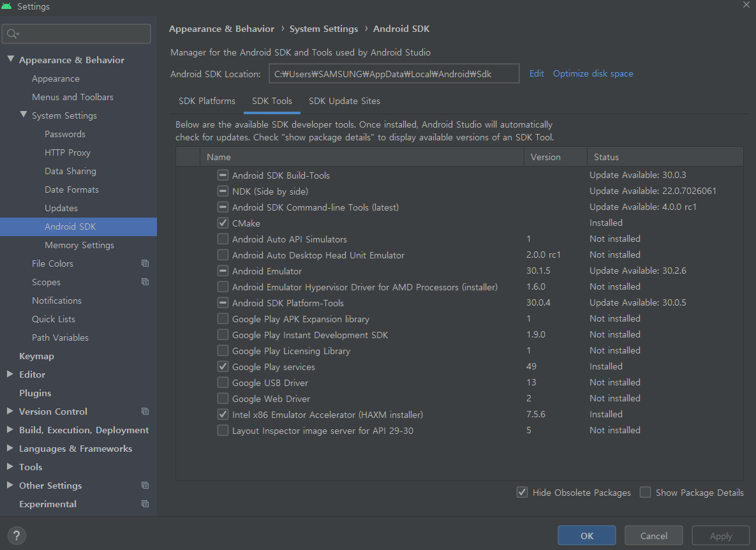Check Google Web Driver
Image resolution: width=756 pixels, height=550 pixels.
(x=223, y=398)
